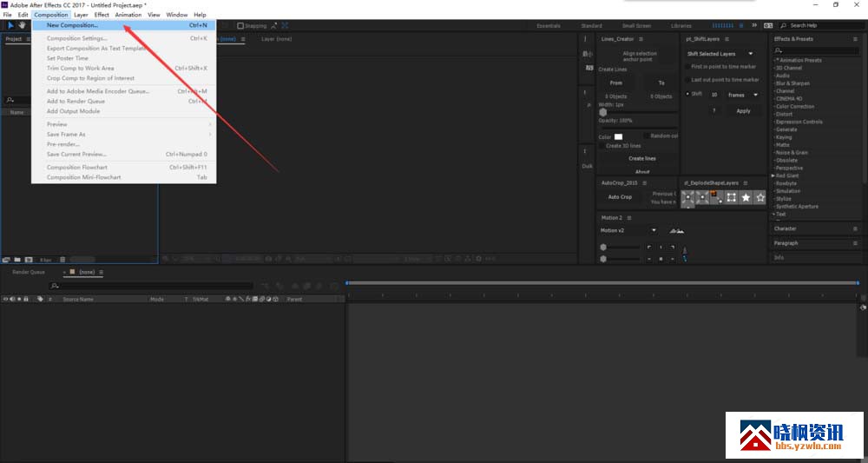Open the Lines_Creator panel menu icon
The width and height of the screenshot is (868, 463).
tap(641, 39)
